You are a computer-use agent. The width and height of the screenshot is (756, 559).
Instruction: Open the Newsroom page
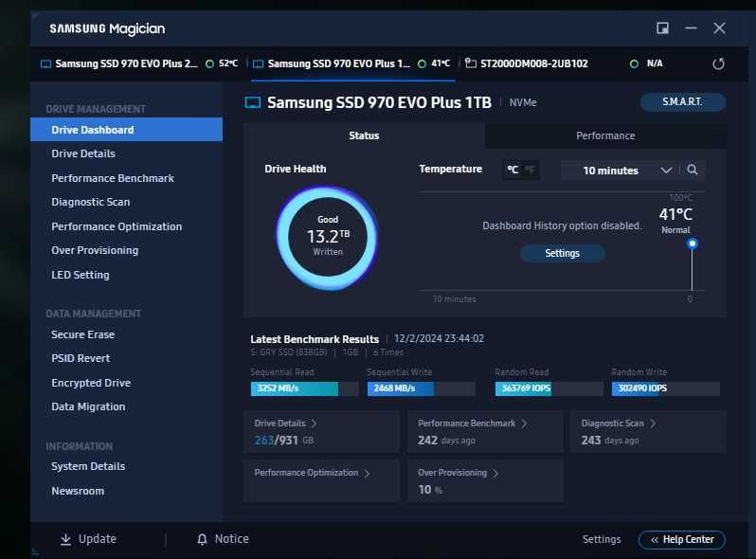[x=126, y=491]
